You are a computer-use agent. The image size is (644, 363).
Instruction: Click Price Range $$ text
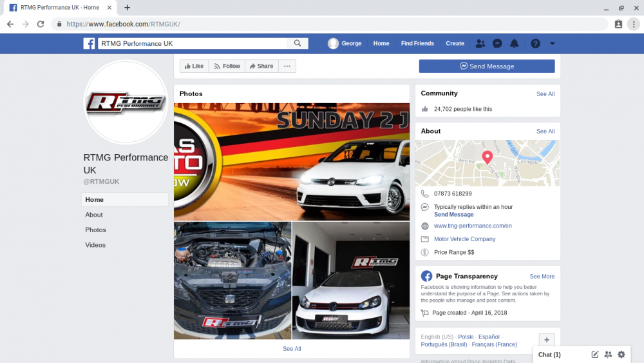(x=454, y=252)
